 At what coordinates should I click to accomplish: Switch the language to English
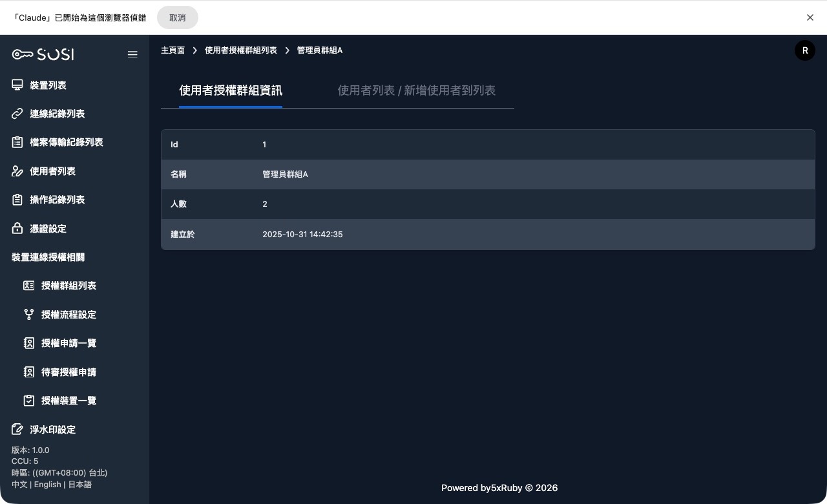click(47, 485)
